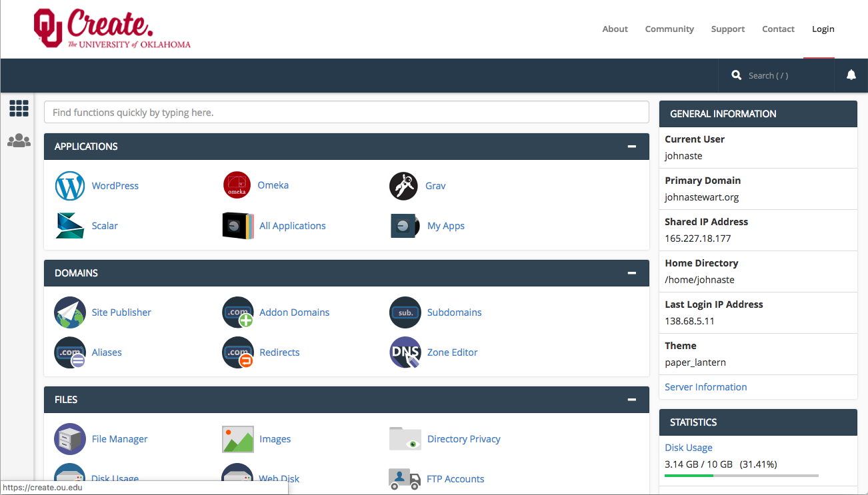Collapse the Files section
The height and width of the screenshot is (495, 868).
pos(631,400)
